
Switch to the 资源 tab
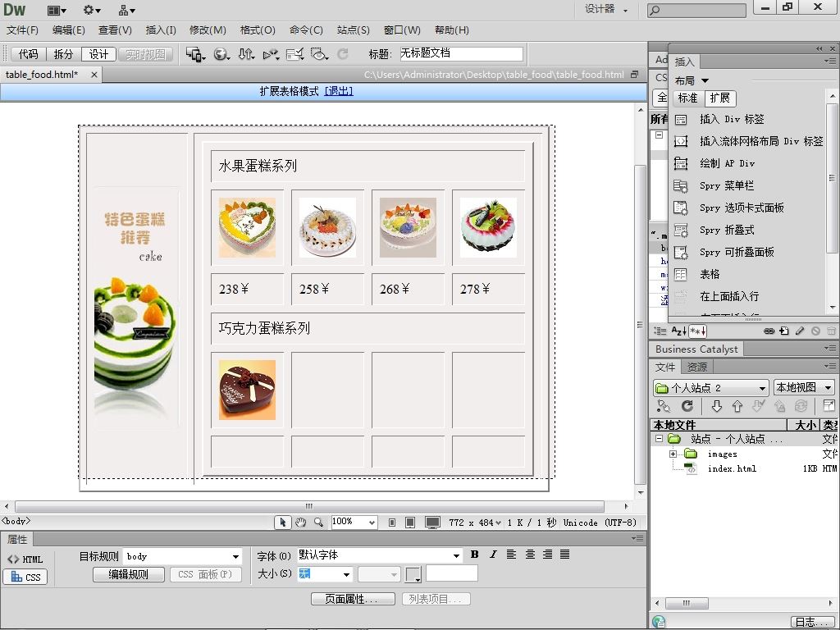click(697, 367)
